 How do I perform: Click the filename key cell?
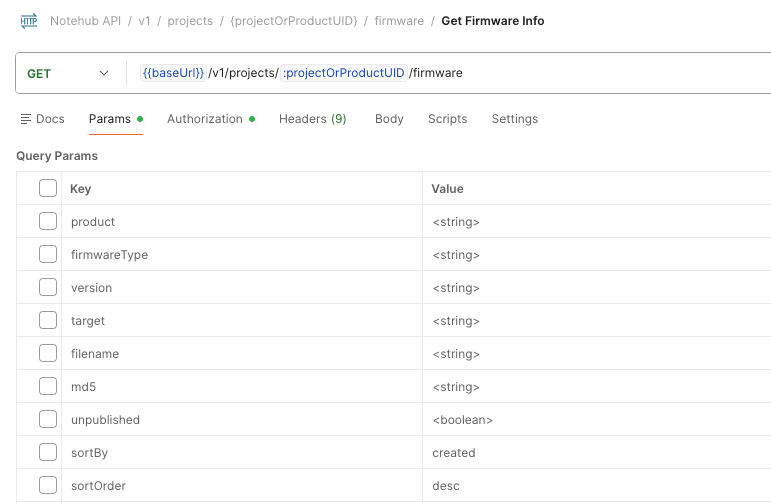[242, 354]
